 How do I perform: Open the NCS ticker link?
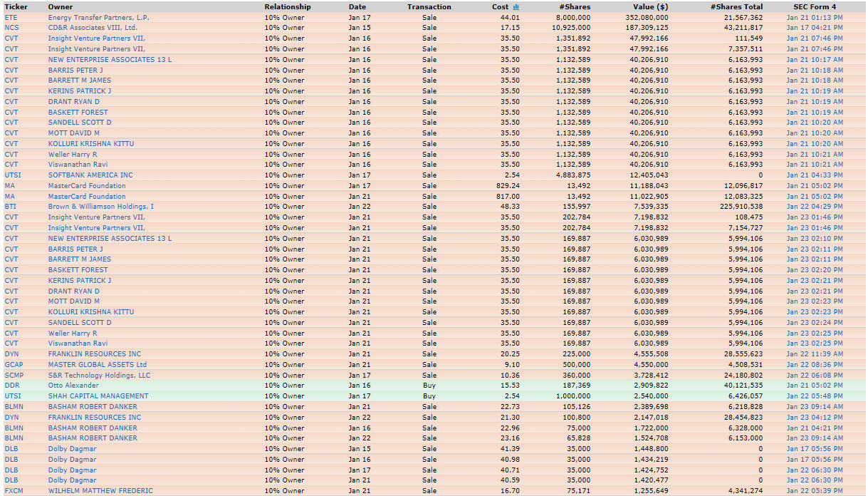click(x=11, y=28)
